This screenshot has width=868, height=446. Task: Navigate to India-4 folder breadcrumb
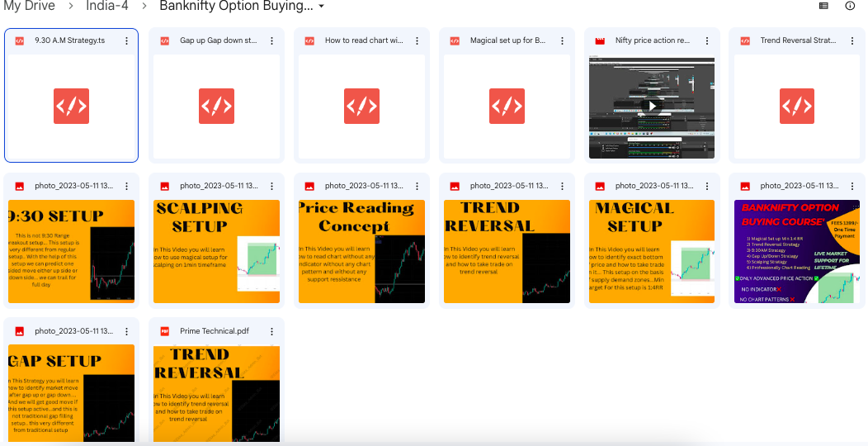coord(107,7)
